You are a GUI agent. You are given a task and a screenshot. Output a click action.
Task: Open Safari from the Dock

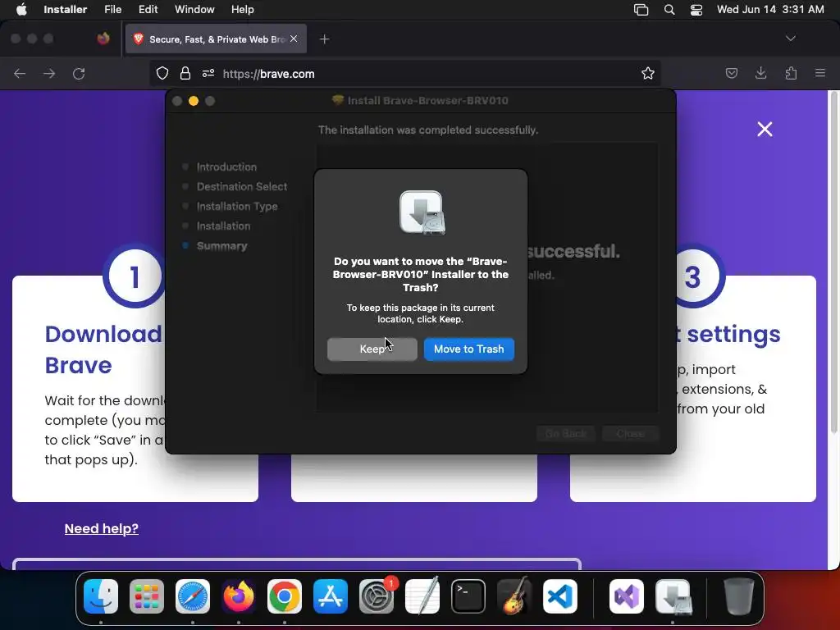coord(193,596)
